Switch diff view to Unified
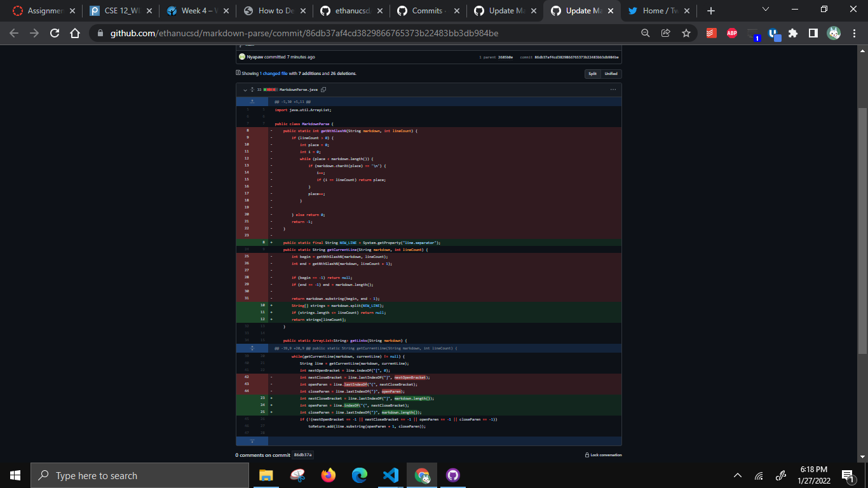 pos(611,74)
